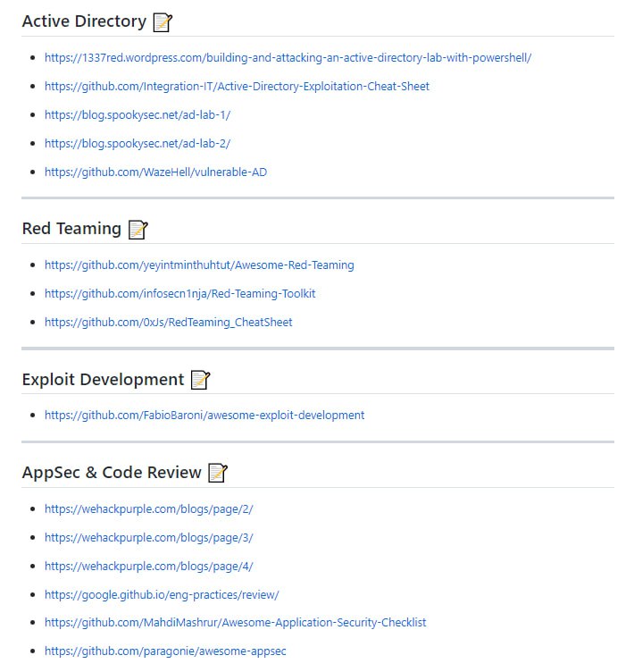The image size is (634, 672).
Task: Open the Active-Directory-Exploitation-Cheat-Sheet GitHub link
Action: (237, 87)
